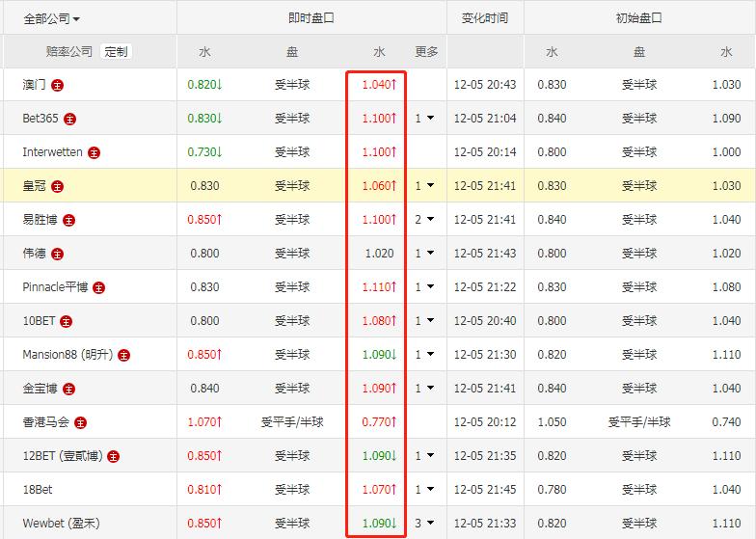
Task: Click 10BET live water value 1.080
Action: (x=380, y=320)
